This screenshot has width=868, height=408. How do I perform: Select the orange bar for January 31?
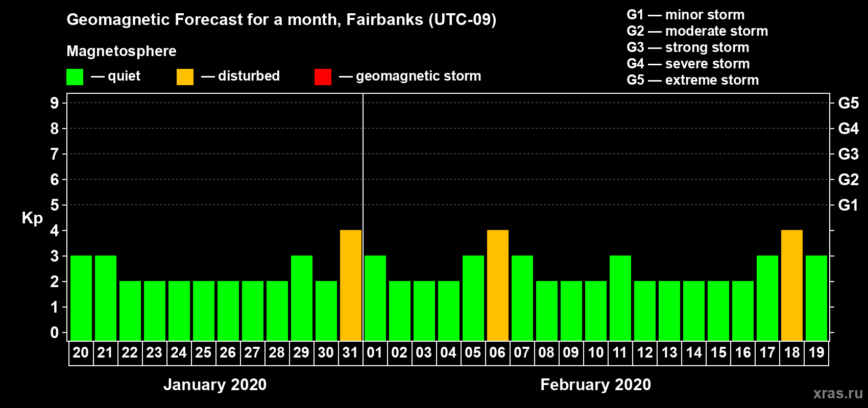pyautogui.click(x=351, y=285)
